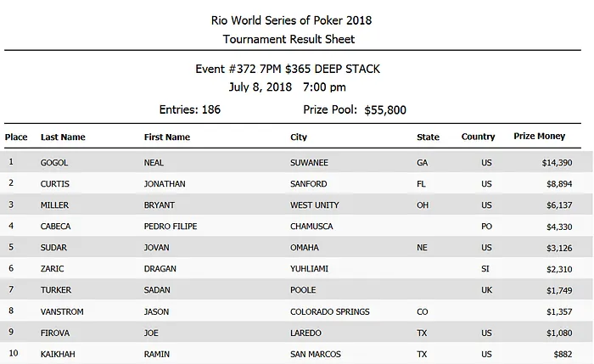Click the city CHAMUSCA

tap(313, 227)
